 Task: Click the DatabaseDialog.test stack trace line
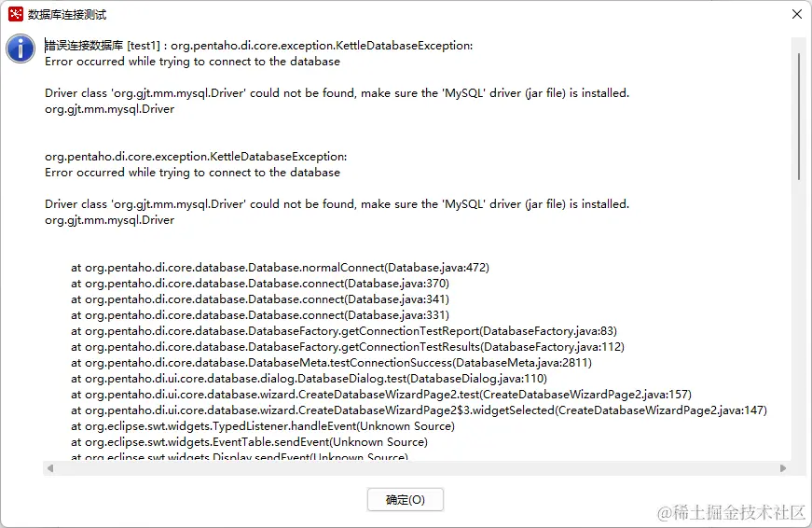pos(309,379)
